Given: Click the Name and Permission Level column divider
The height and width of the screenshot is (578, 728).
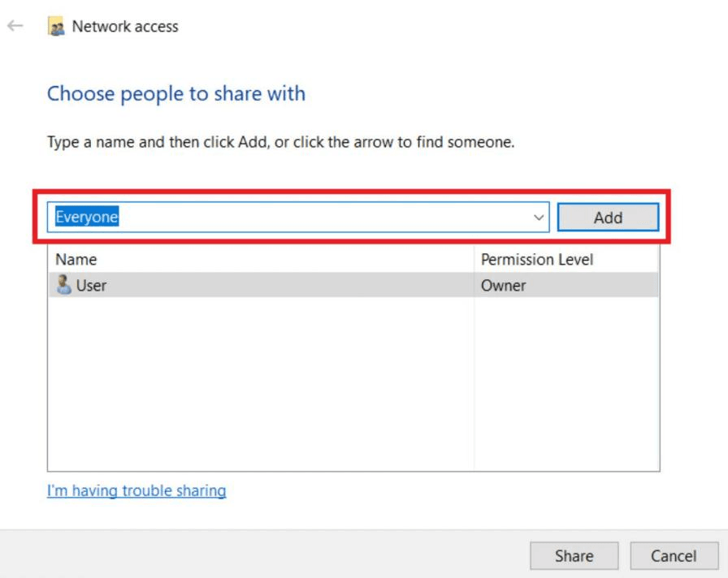Looking at the screenshot, I should tap(474, 260).
